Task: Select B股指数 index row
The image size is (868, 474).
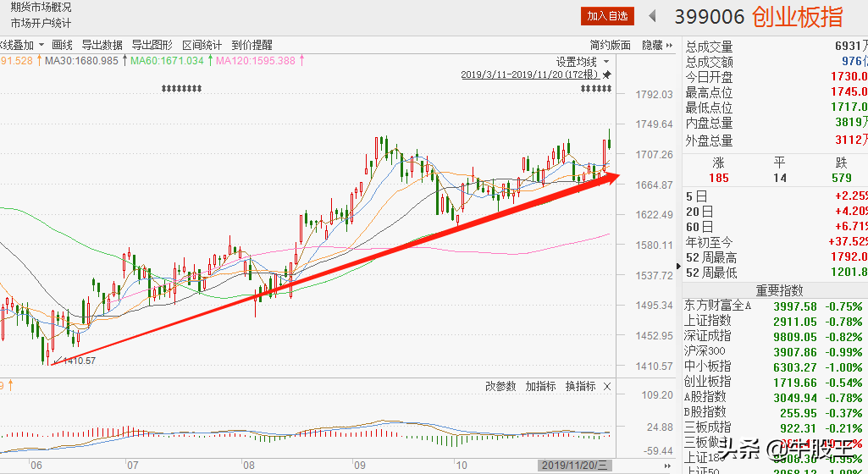Action: click(775, 412)
